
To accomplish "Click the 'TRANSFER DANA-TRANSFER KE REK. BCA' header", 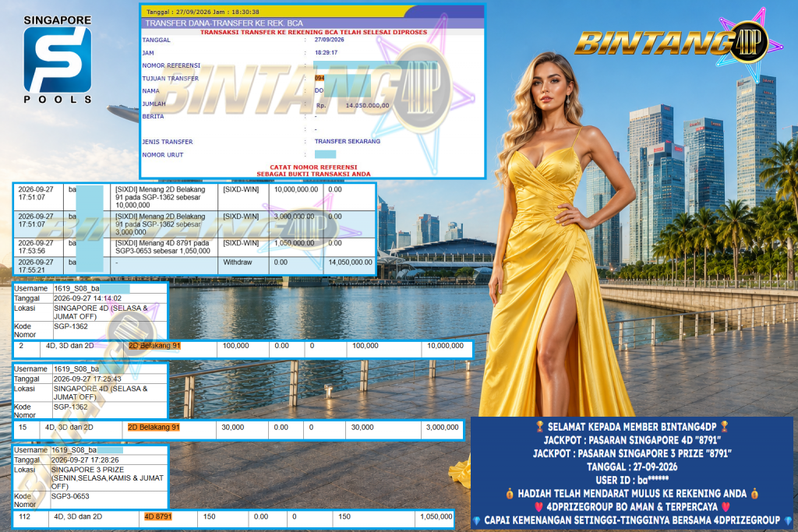I will pyautogui.click(x=224, y=23).
